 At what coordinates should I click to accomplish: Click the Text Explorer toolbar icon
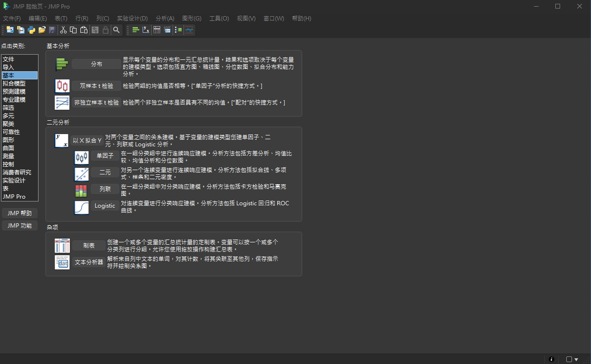(167, 30)
